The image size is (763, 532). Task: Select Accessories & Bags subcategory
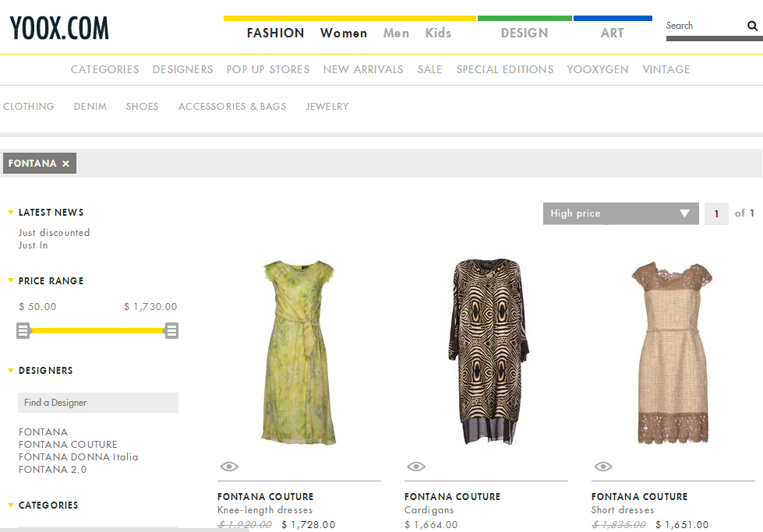232,107
